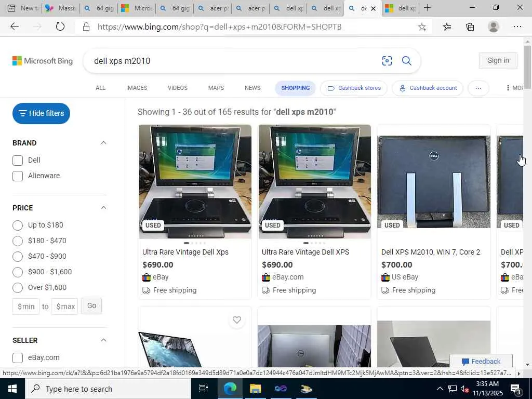Switch to the Micros browser tab

tap(137, 8)
